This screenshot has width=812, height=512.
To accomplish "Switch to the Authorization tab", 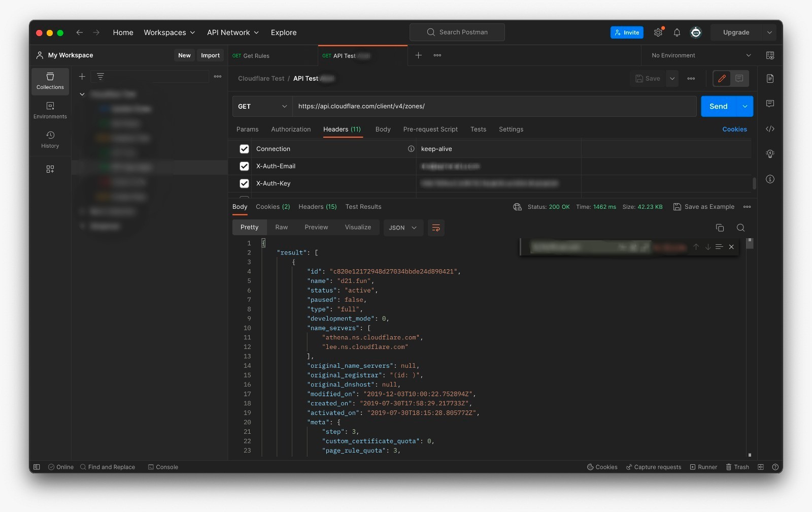I will 291,130.
